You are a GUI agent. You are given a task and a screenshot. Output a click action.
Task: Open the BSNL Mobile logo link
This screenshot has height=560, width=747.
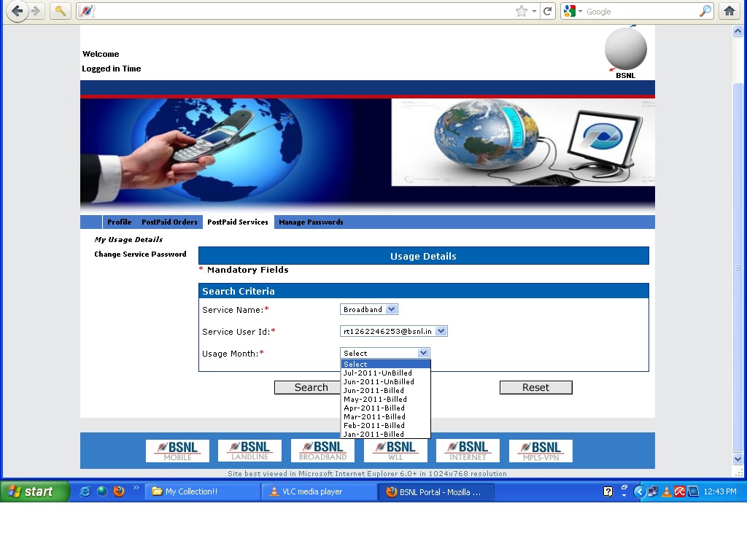coord(177,451)
